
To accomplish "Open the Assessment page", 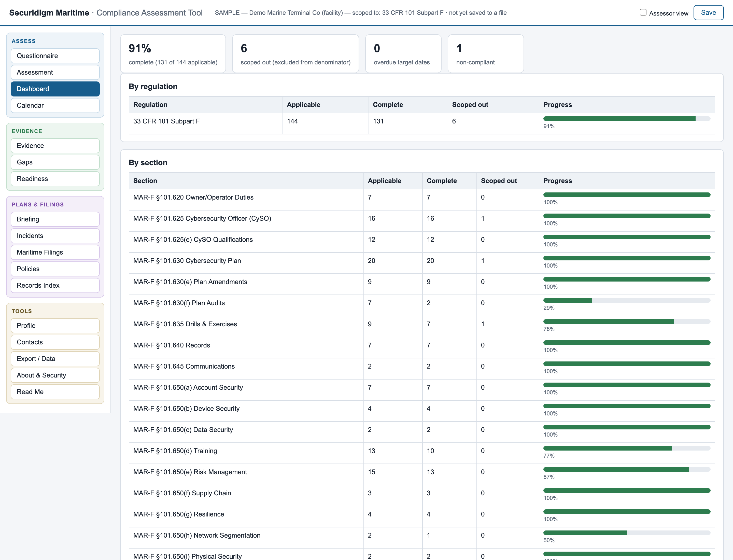I will (x=55, y=72).
